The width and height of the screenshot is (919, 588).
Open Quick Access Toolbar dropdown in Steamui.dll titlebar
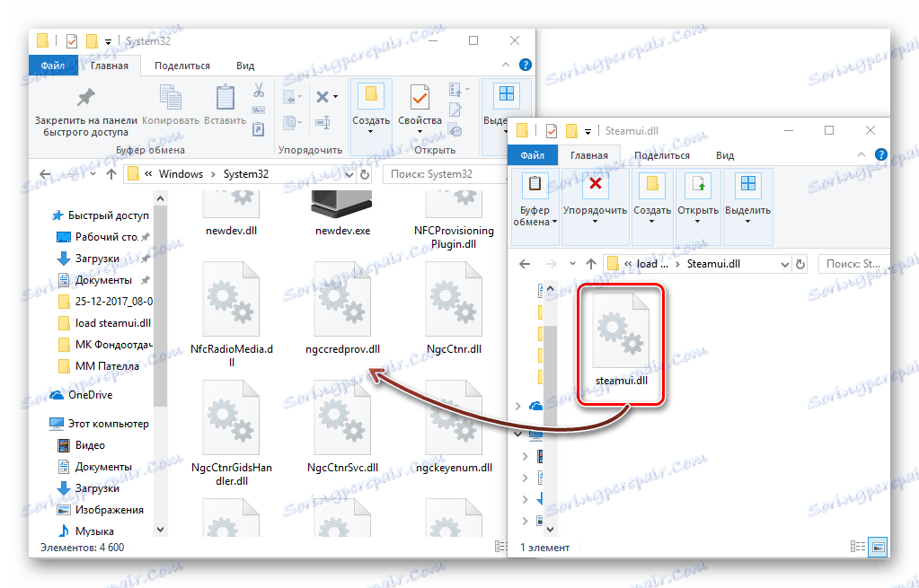pyautogui.click(x=588, y=131)
